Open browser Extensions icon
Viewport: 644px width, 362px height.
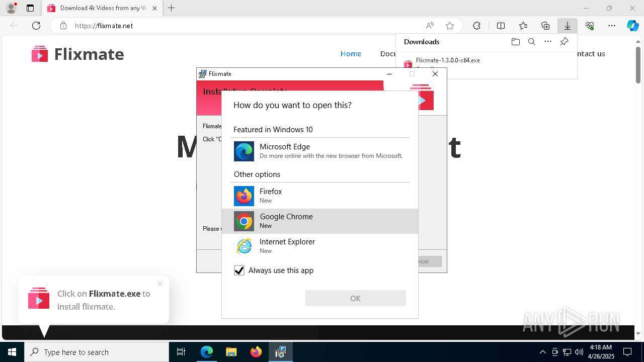tap(476, 26)
